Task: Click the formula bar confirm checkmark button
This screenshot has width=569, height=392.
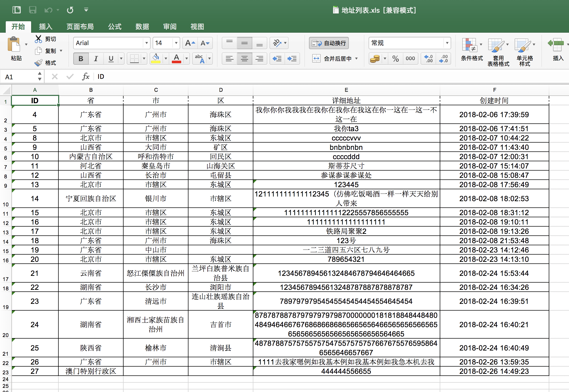Action: coord(70,76)
